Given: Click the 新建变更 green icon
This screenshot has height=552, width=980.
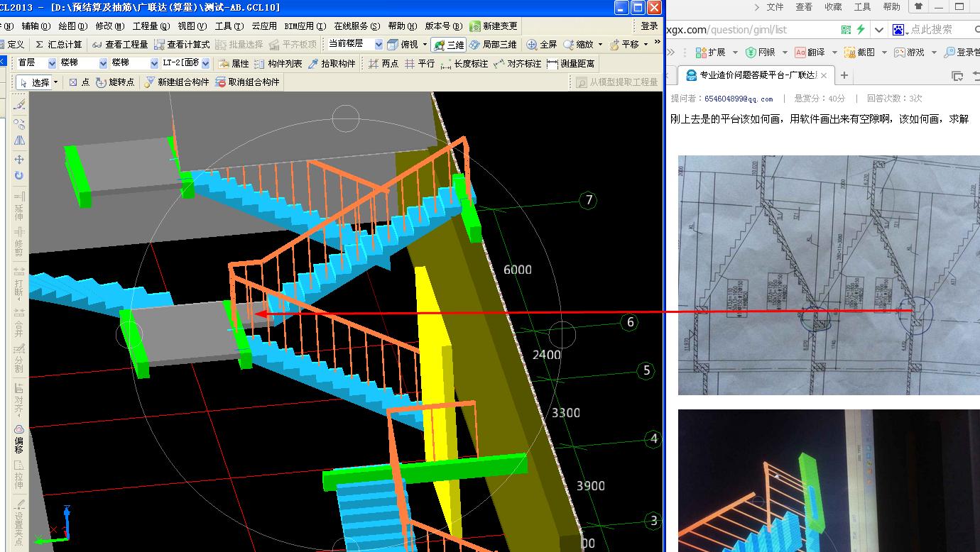Looking at the screenshot, I should click(x=475, y=26).
